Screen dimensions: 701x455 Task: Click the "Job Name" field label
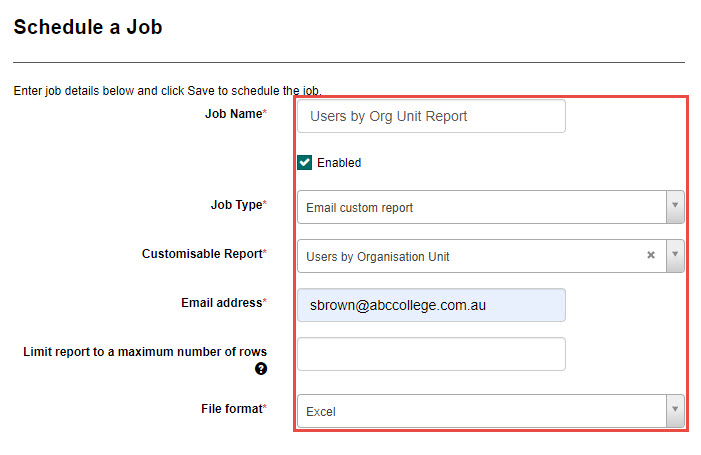click(x=235, y=114)
